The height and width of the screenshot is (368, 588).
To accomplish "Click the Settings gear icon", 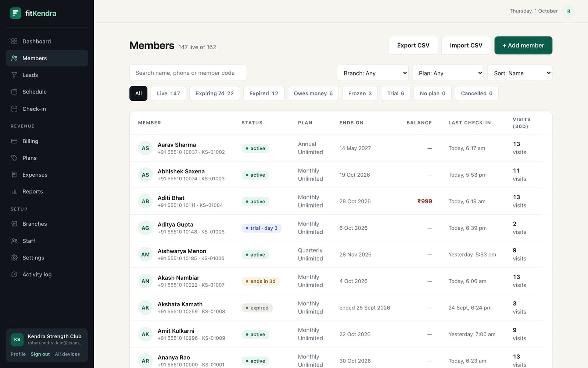I will coord(14,258).
